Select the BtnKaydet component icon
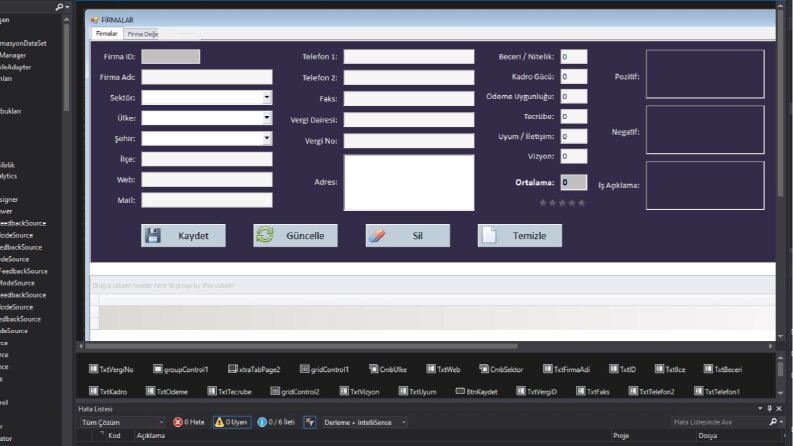793x446 pixels. coord(460,391)
